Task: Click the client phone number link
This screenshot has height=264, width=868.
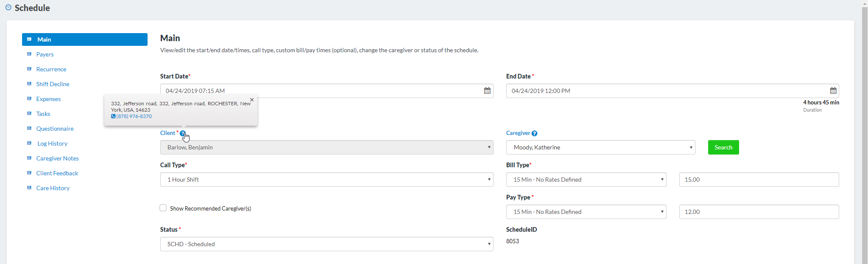Action: click(x=134, y=116)
